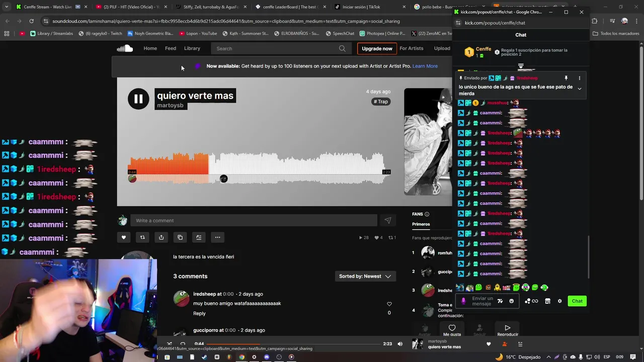644x362 pixels.
Task: Open the martoysb artist link on track
Action: [x=170, y=106]
